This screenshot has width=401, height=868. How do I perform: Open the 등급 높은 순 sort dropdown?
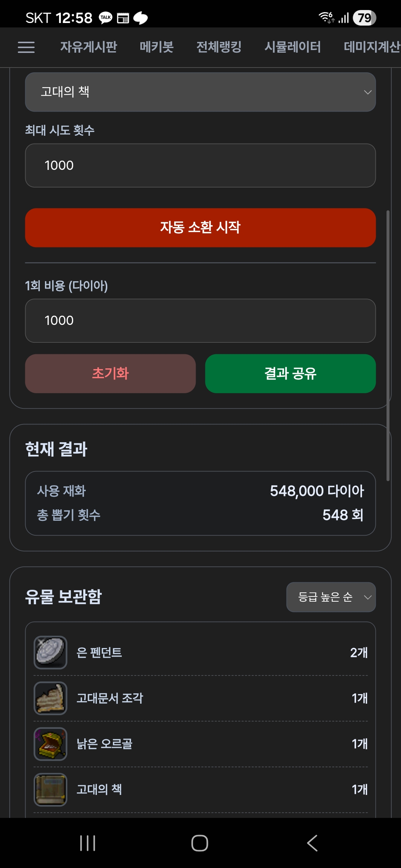tap(330, 597)
